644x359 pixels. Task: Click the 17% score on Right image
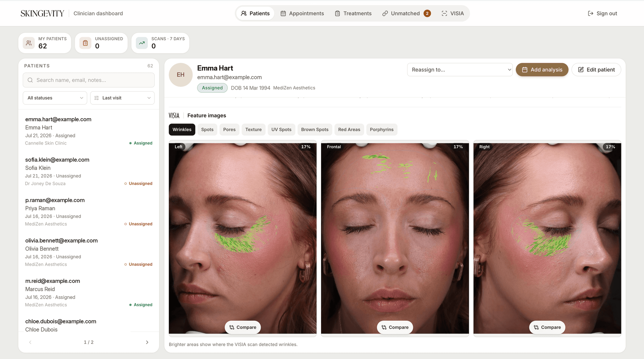pyautogui.click(x=610, y=147)
